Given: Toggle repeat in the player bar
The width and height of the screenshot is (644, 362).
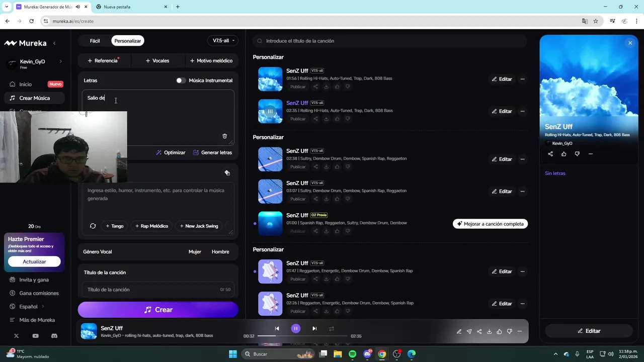Looking at the screenshot, I should click(x=331, y=328).
